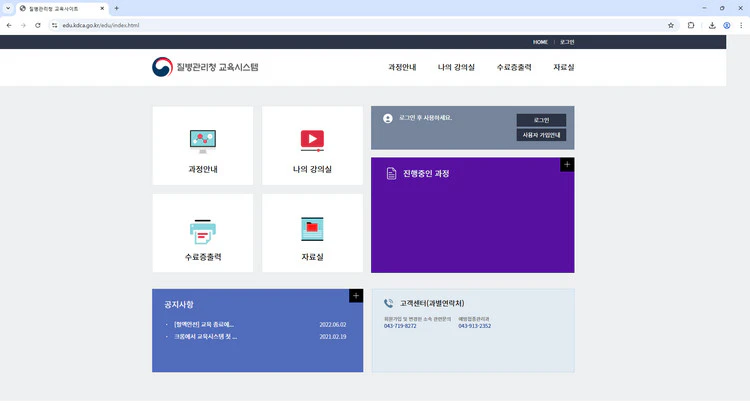The height and width of the screenshot is (403, 750).
Task: Click the 사용자 가입안내 button
Action: tap(541, 134)
